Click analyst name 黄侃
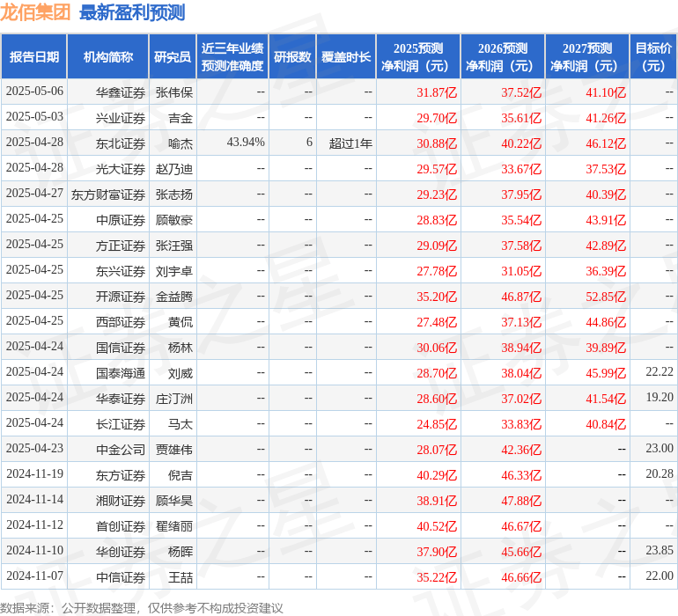 tap(181, 322)
